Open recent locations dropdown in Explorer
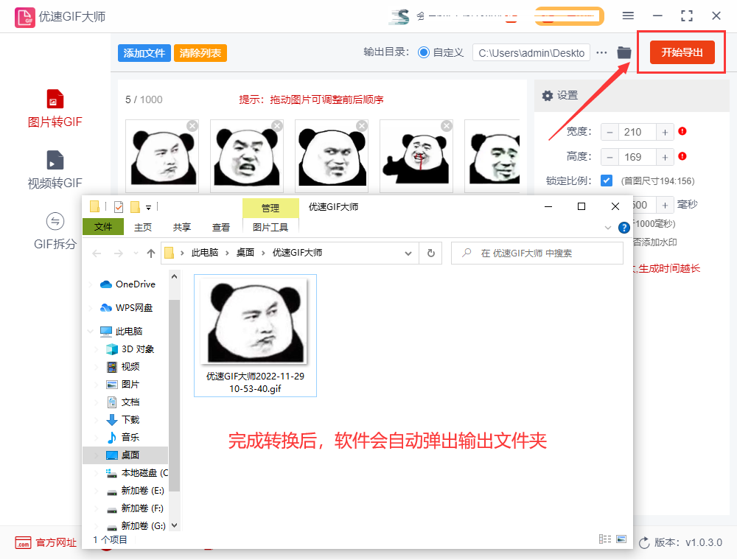This screenshot has height=560, width=737. click(136, 253)
